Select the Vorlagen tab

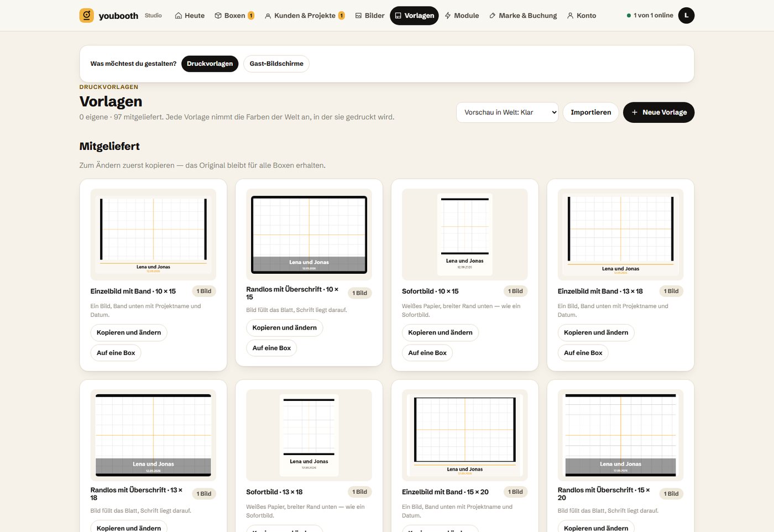(x=414, y=15)
